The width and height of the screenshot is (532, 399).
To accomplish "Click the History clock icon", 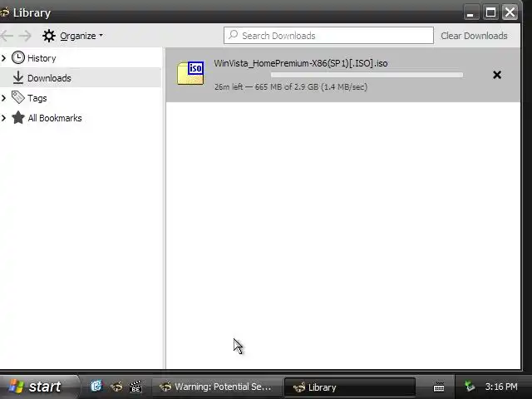I will point(18,57).
